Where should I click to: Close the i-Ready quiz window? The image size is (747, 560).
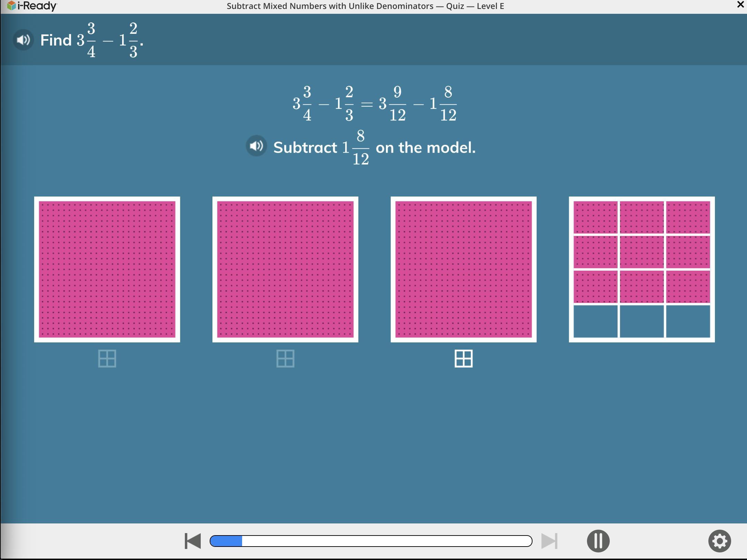[x=740, y=5]
